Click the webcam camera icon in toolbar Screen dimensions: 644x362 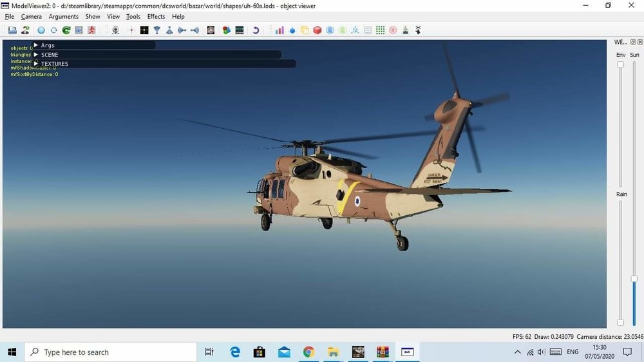(116, 30)
